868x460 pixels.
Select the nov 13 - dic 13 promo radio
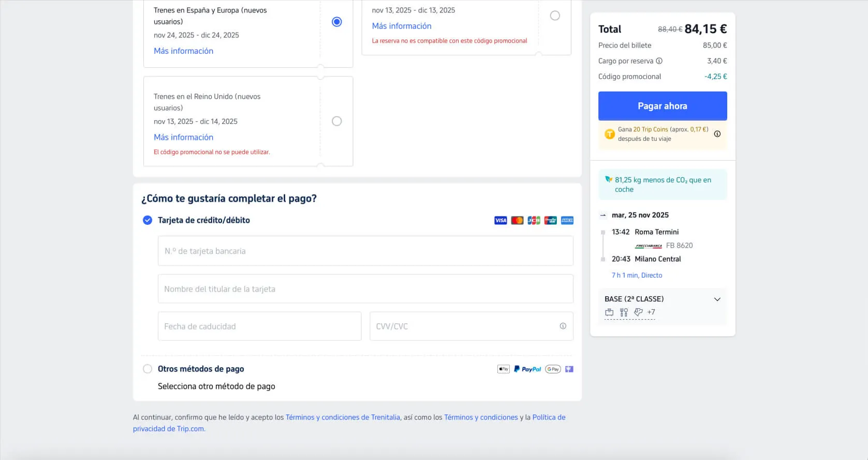555,16
